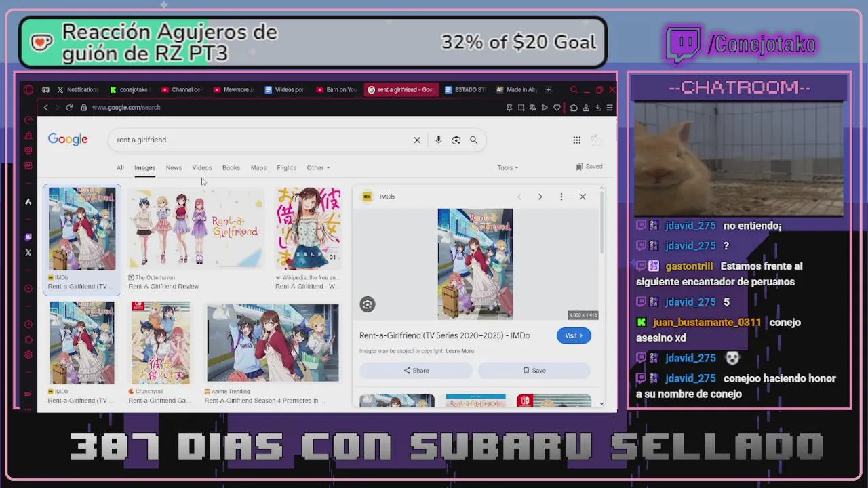Viewport: 868px width, 488px height.
Task: Click the Save button in preview
Action: pos(534,371)
